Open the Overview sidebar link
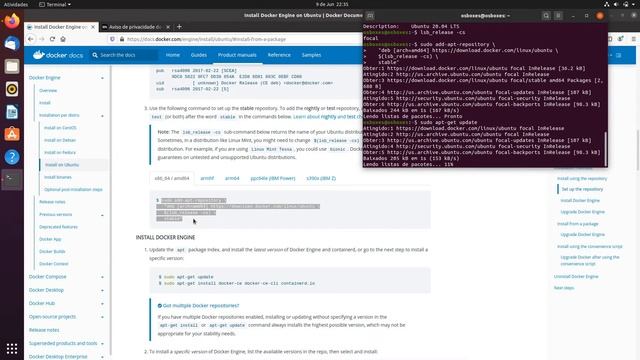The image size is (640, 360). pos(48,91)
